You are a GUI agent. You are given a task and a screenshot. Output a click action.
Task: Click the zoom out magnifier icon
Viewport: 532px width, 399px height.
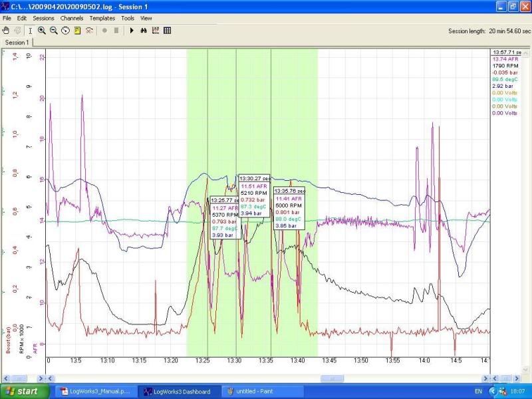54,31
